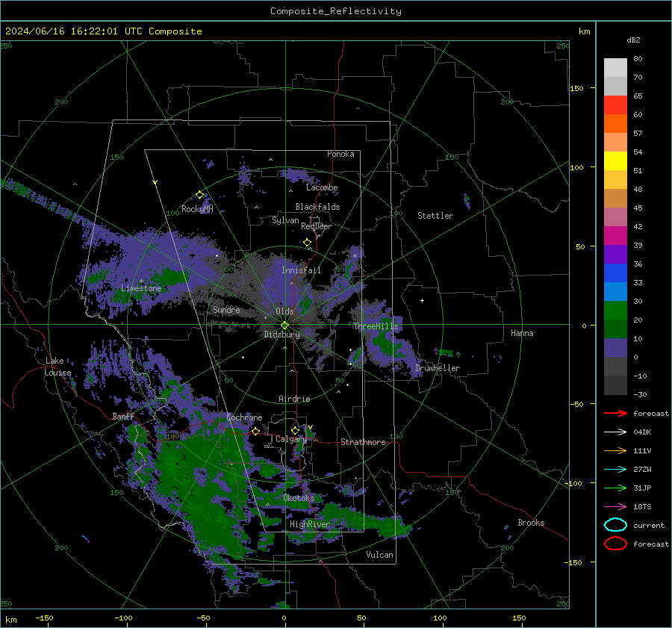Select the 80 dBZ white color swatch
Image resolution: width=672 pixels, height=628 pixels.
(x=615, y=67)
